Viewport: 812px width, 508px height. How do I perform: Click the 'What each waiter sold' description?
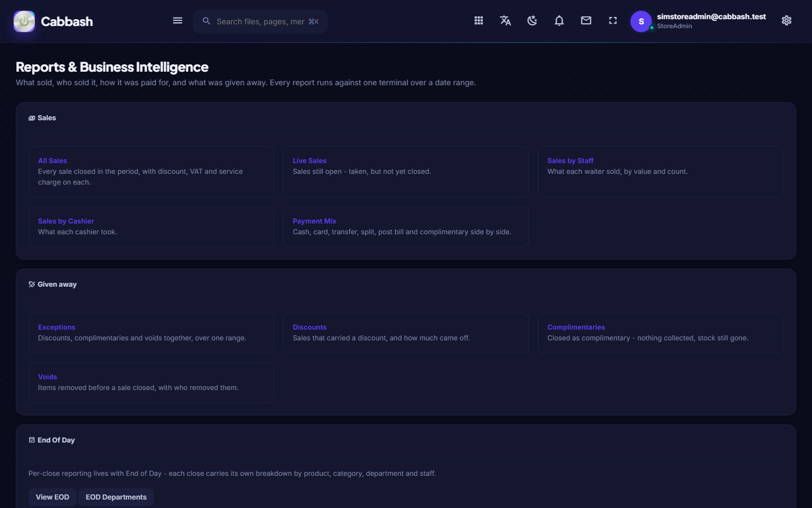617,172
